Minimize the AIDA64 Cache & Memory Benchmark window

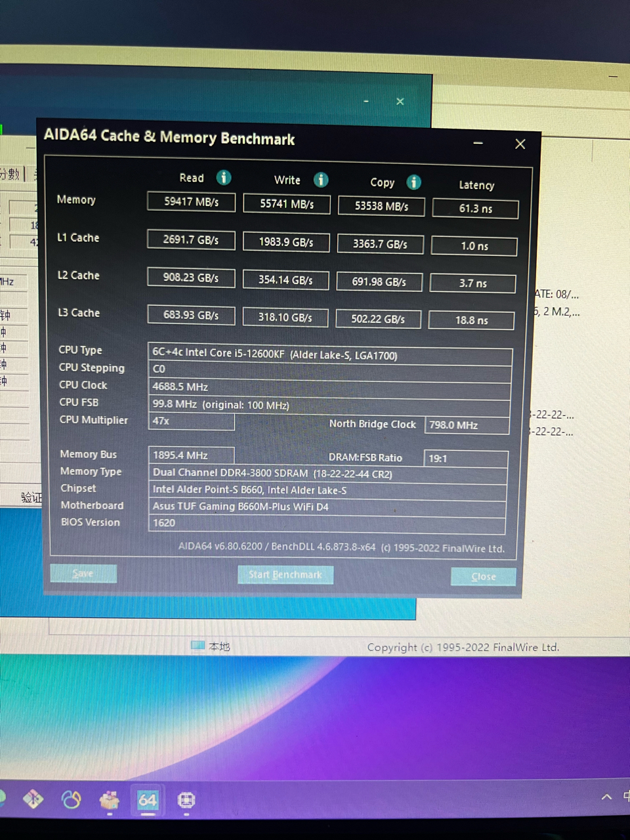pyautogui.click(x=478, y=142)
